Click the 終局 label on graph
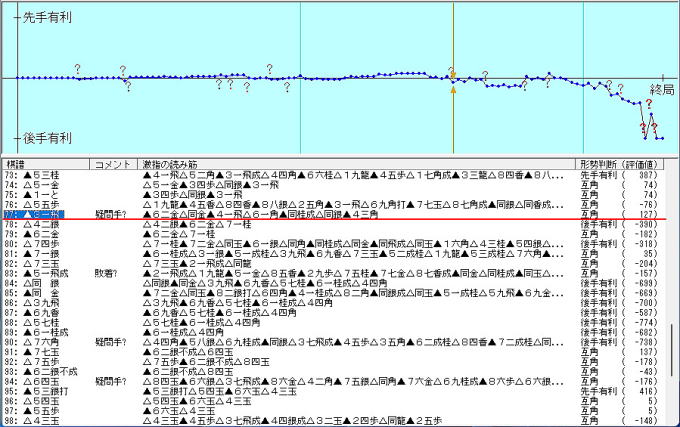Image resolution: width=680 pixels, height=427 pixels. tap(661, 90)
